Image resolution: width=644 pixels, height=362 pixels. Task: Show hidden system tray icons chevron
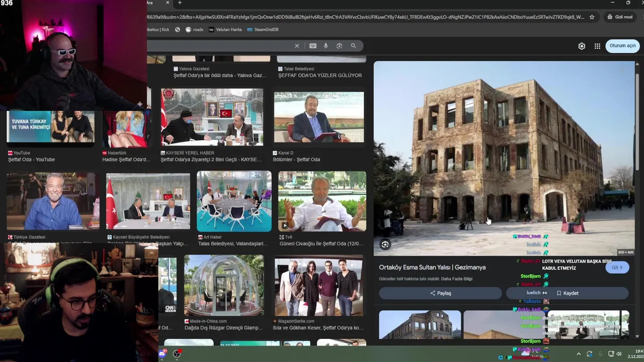pos(578,354)
